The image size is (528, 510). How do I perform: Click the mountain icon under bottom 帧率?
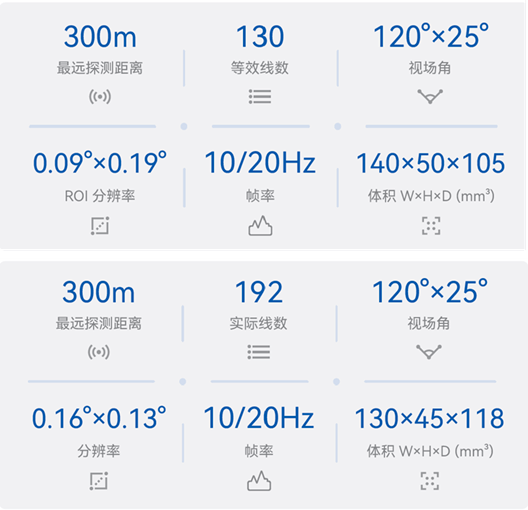(x=259, y=481)
